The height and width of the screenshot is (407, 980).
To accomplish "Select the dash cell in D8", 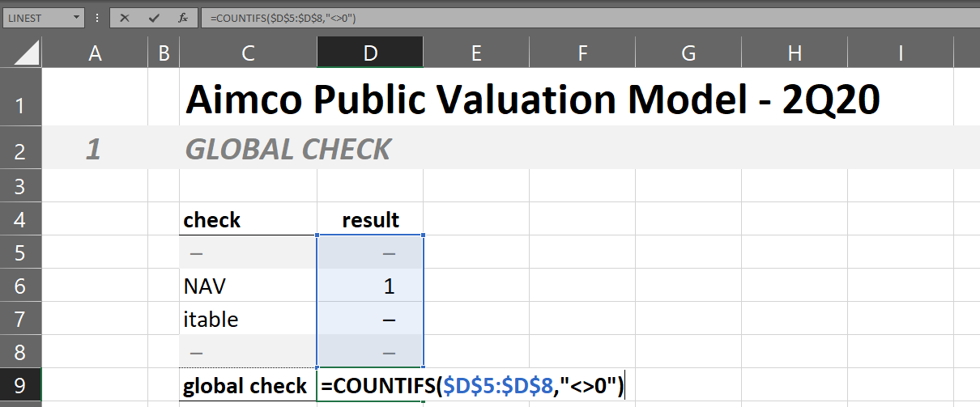I will pyautogui.click(x=370, y=352).
